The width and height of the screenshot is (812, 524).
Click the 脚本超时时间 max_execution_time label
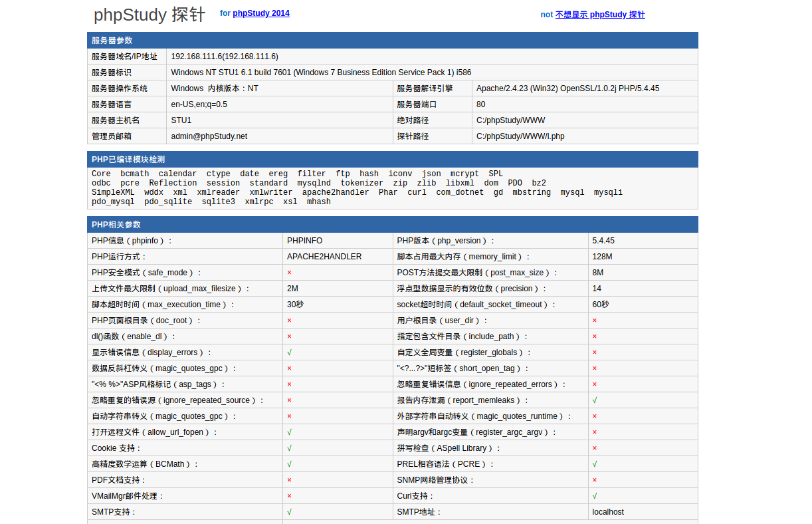click(163, 305)
